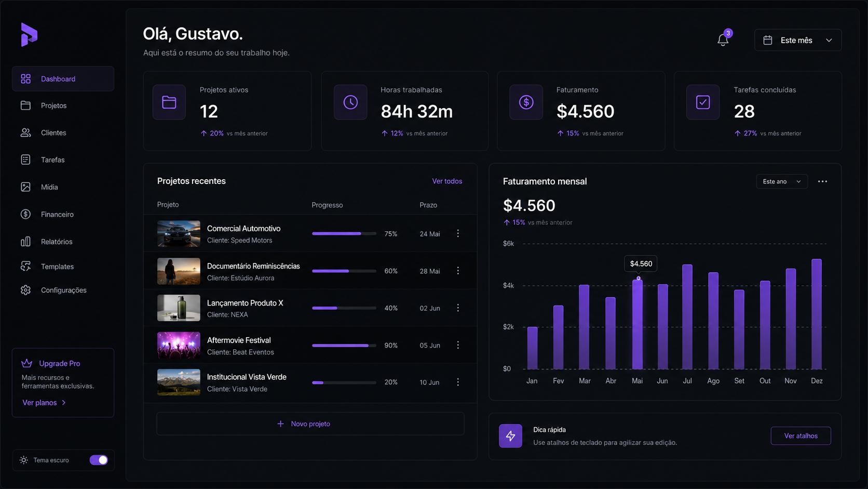Click Comercial Automotivo progress bar

pos(344,234)
